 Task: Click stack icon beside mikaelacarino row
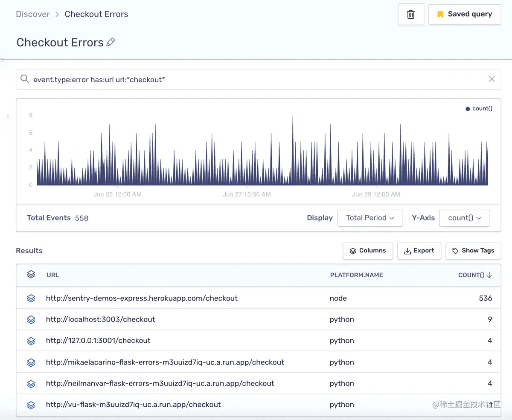(31, 362)
